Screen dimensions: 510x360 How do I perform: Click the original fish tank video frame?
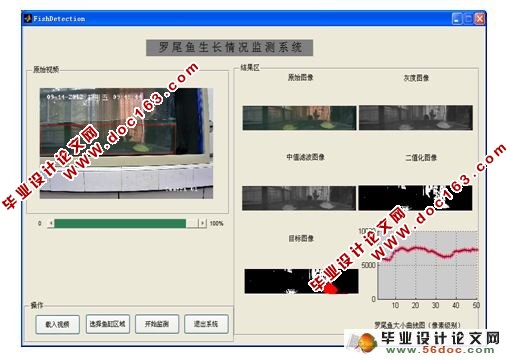pos(126,143)
